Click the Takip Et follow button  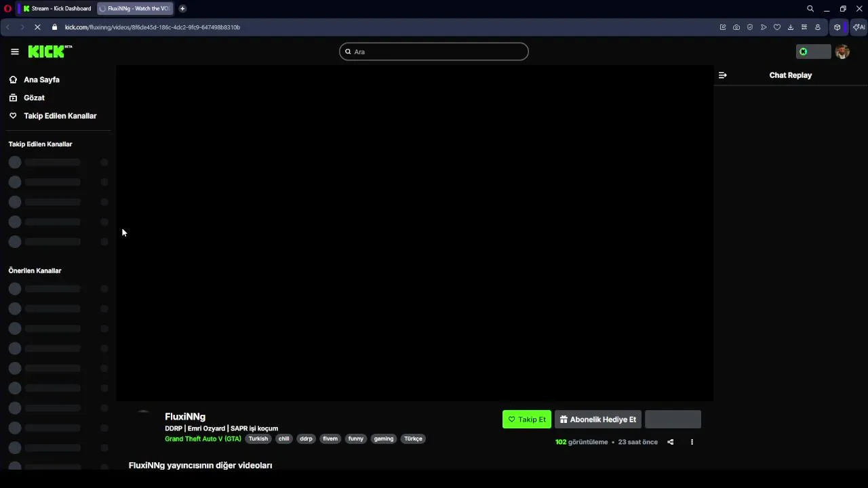(x=527, y=420)
